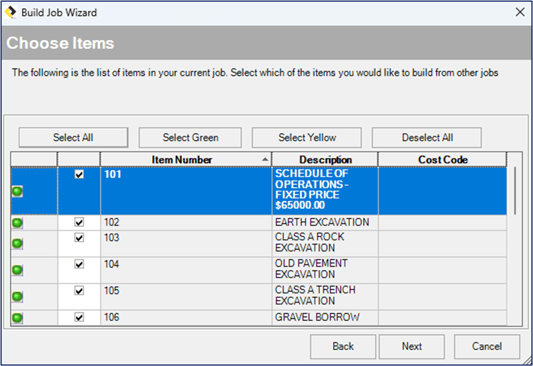Select the EARTH EXCAVATION row
Viewport: 533px width, 366px height.
coord(259,223)
